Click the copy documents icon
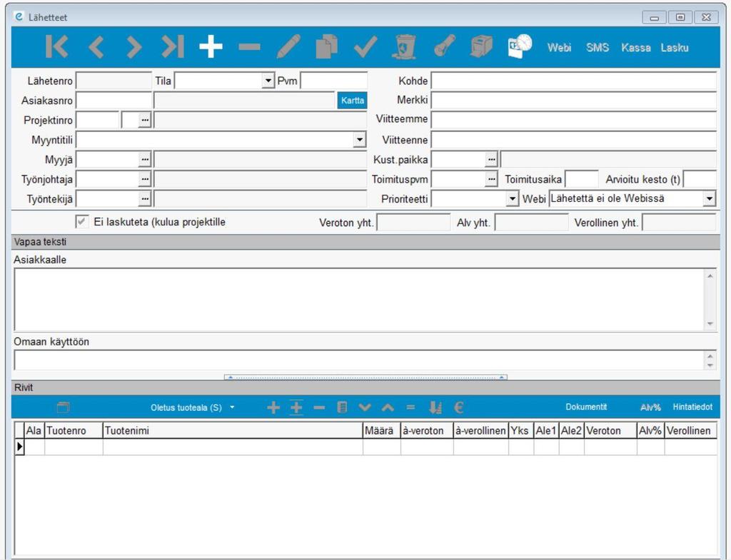The width and height of the screenshot is (731, 560). coord(327,46)
